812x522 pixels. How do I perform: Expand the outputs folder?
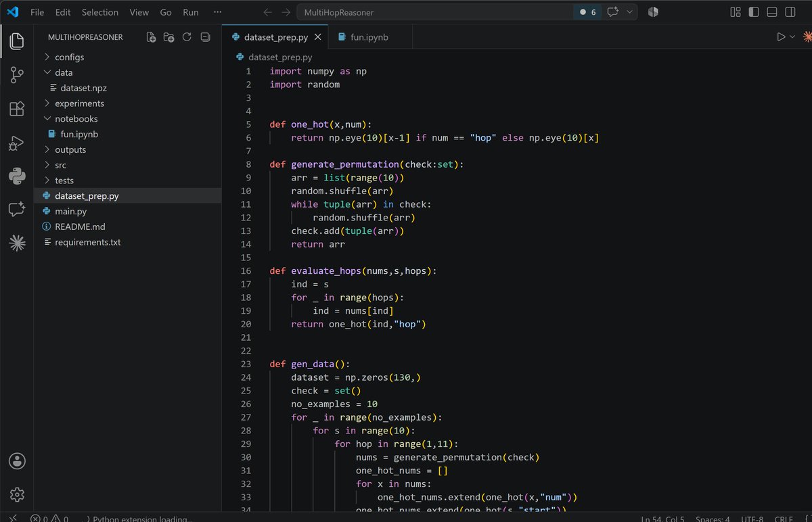(127, 150)
